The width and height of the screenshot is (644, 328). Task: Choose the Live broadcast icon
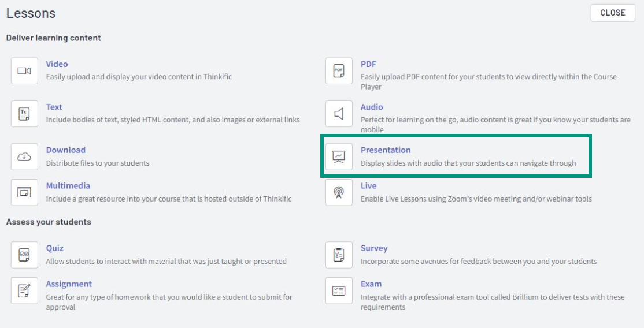click(339, 192)
